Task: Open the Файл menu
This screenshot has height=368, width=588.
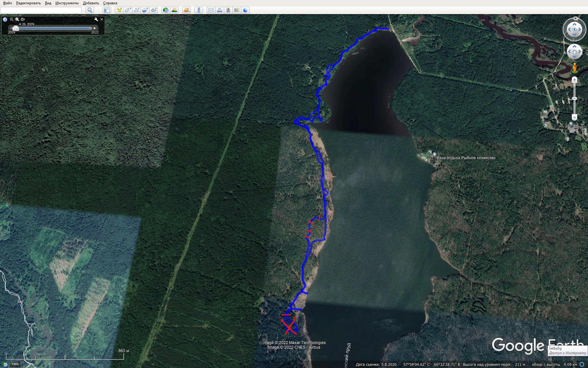Action: tap(7, 3)
